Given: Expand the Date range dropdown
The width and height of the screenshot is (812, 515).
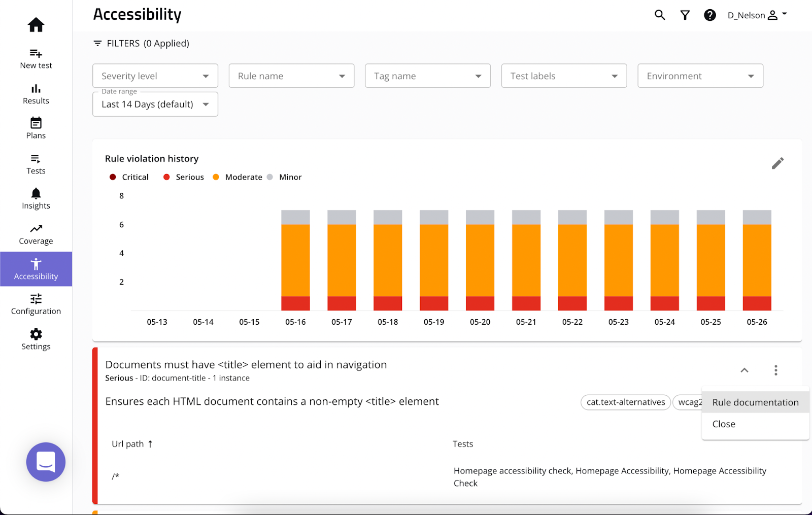Looking at the screenshot, I should point(155,104).
